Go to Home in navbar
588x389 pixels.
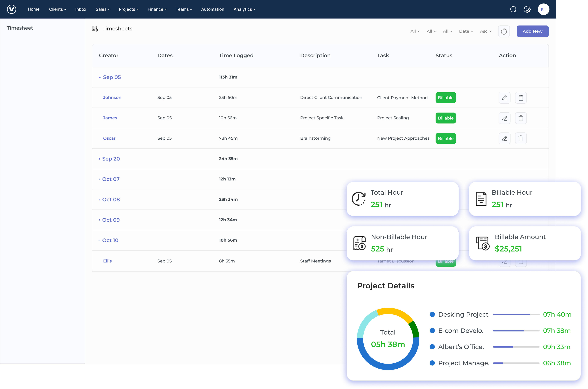coord(33,9)
